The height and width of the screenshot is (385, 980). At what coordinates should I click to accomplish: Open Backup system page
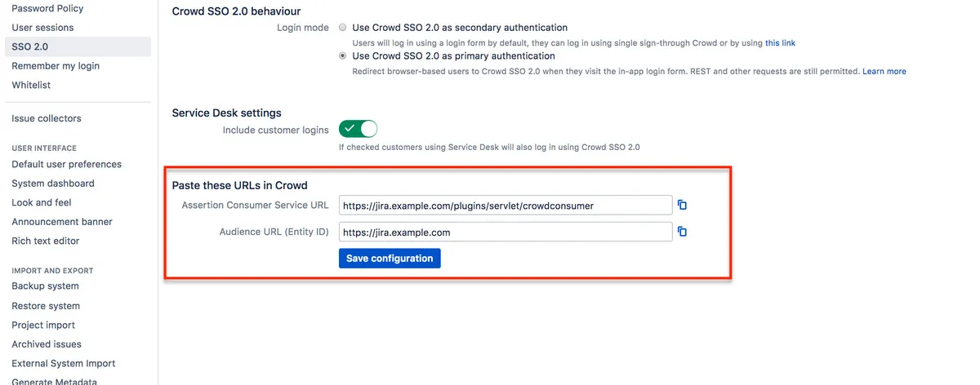tap(45, 286)
